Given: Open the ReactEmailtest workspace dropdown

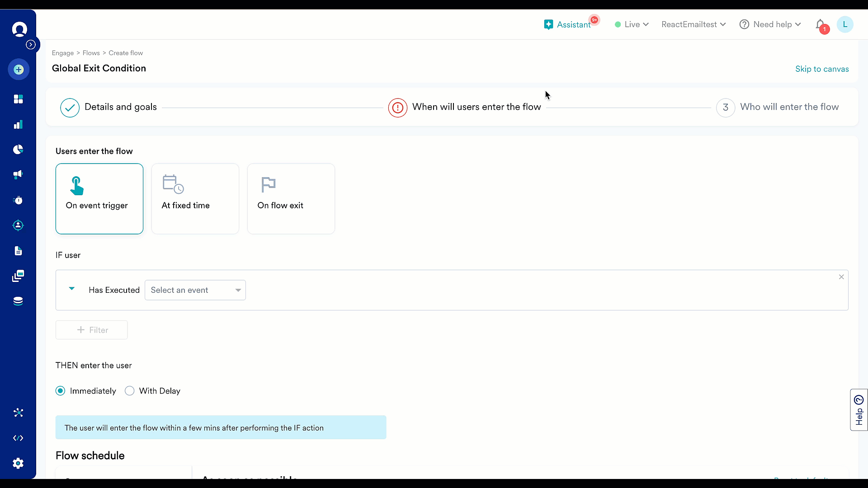Looking at the screenshot, I should 693,24.
